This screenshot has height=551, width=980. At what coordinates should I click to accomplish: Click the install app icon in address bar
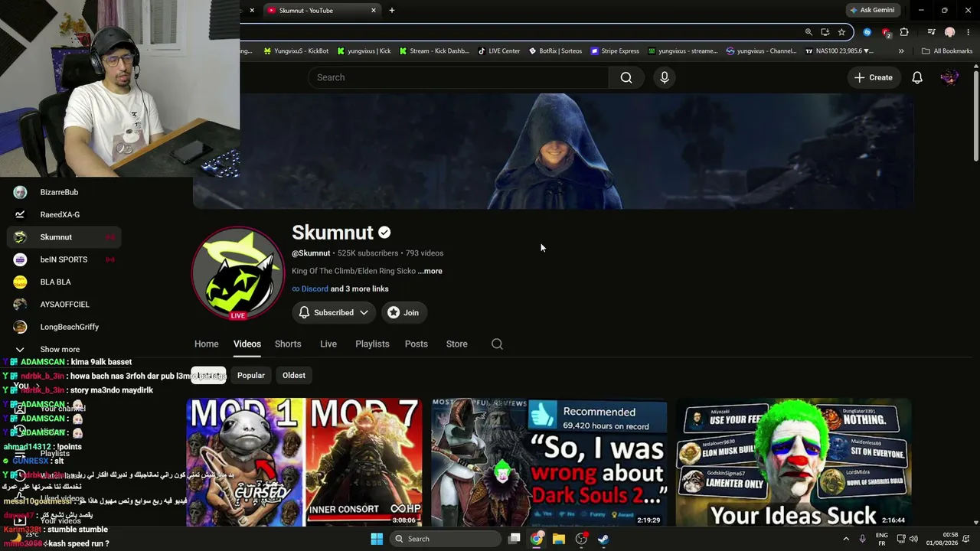pos(825,32)
